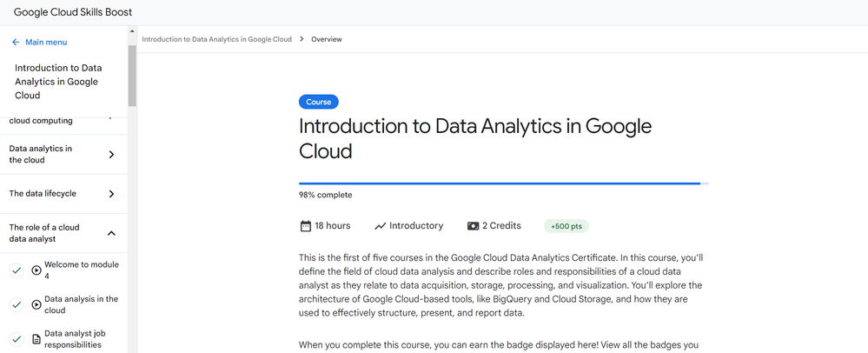
Task: Click Introduction to Data Analytics breadcrumb link
Action: click(216, 39)
